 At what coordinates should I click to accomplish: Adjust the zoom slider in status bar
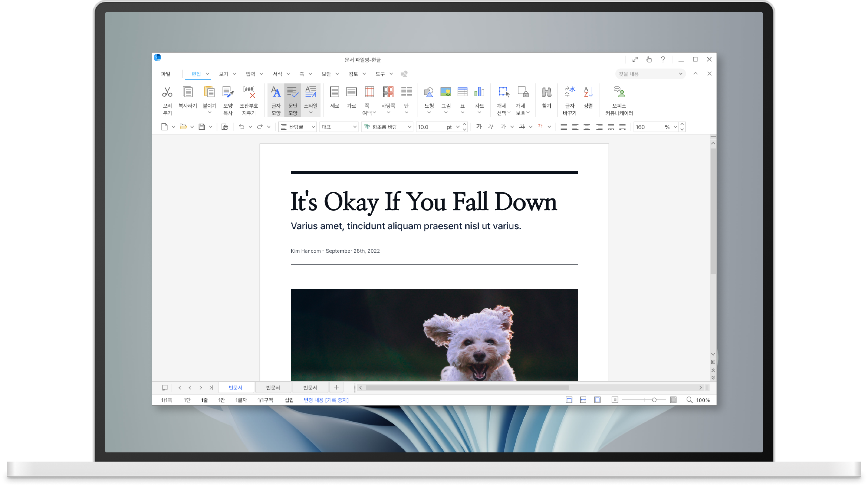(x=654, y=400)
